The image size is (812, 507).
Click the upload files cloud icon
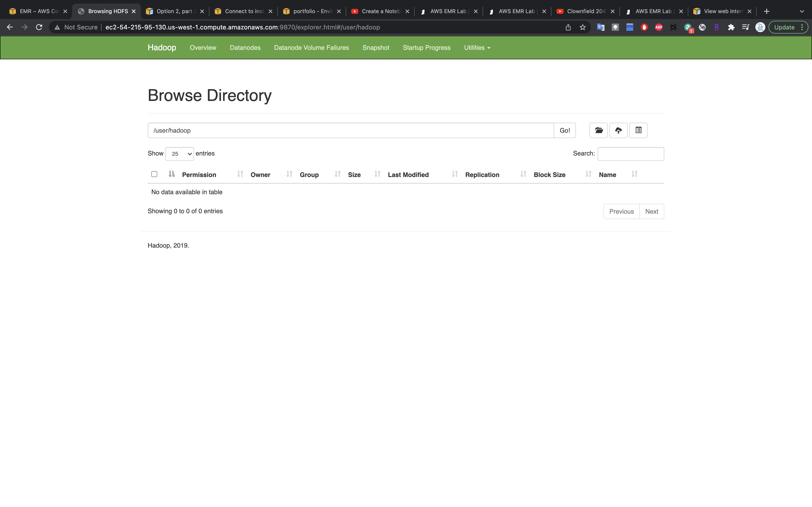coord(618,130)
